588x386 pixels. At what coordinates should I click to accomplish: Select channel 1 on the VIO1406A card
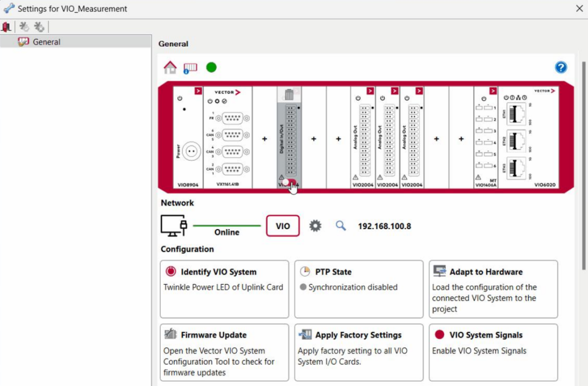click(x=486, y=108)
